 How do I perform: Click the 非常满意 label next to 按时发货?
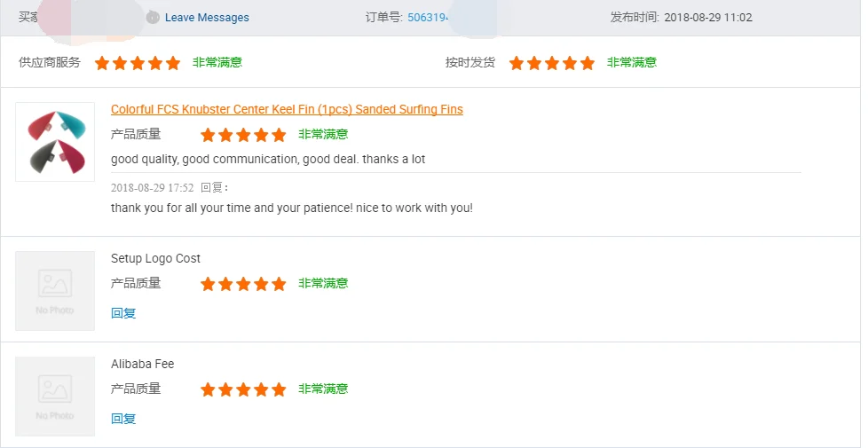tap(632, 63)
